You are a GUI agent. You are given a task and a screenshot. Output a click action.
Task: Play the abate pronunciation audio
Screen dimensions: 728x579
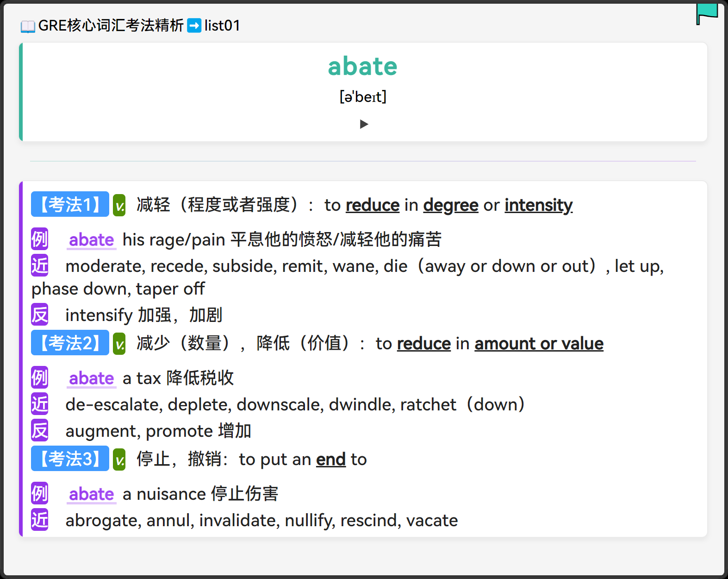pos(364,124)
